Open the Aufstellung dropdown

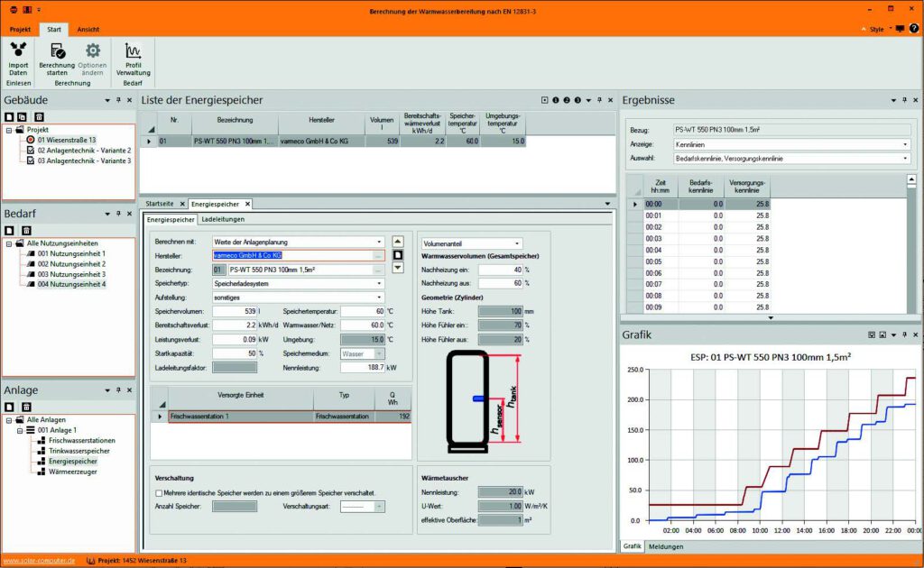(x=379, y=298)
